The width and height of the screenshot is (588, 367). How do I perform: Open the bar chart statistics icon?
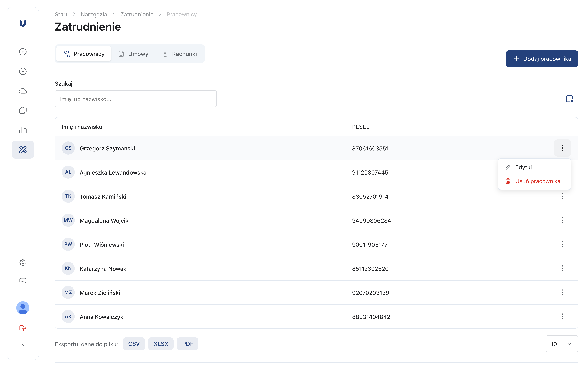click(x=23, y=130)
